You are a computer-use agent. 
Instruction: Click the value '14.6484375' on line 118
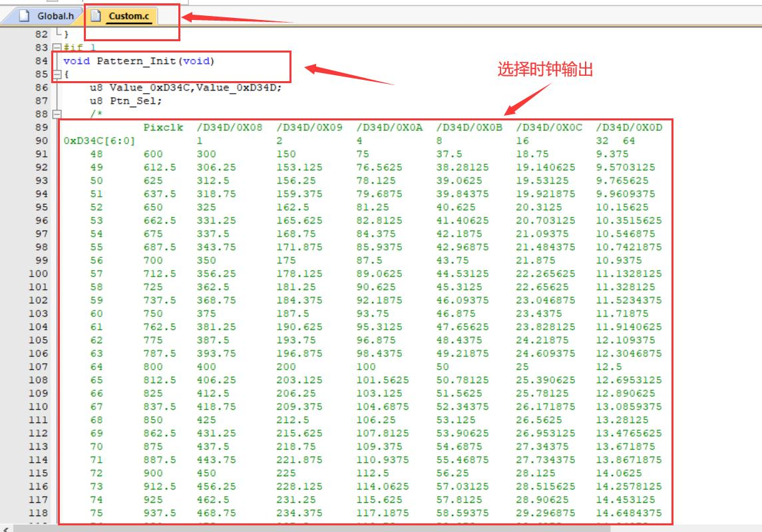click(x=629, y=513)
